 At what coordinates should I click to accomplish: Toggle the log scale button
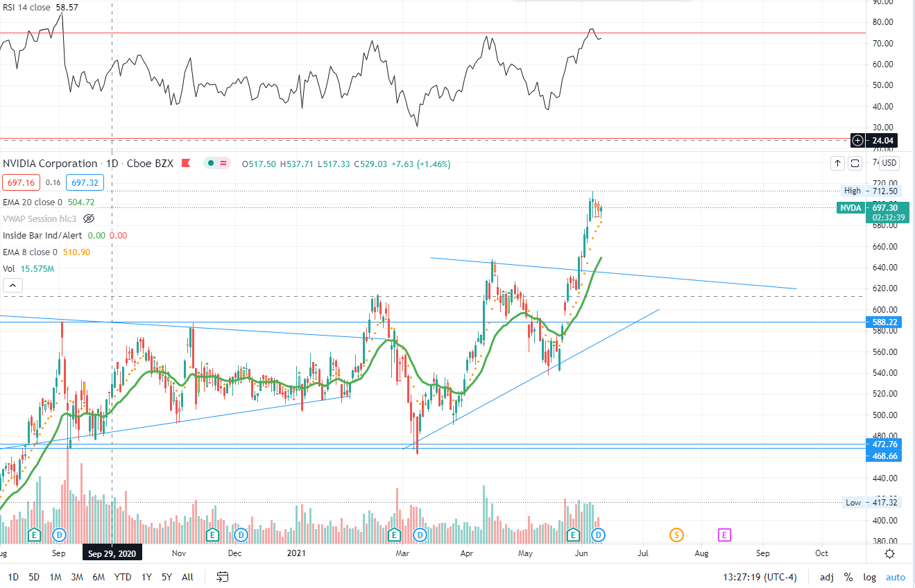tap(869, 576)
